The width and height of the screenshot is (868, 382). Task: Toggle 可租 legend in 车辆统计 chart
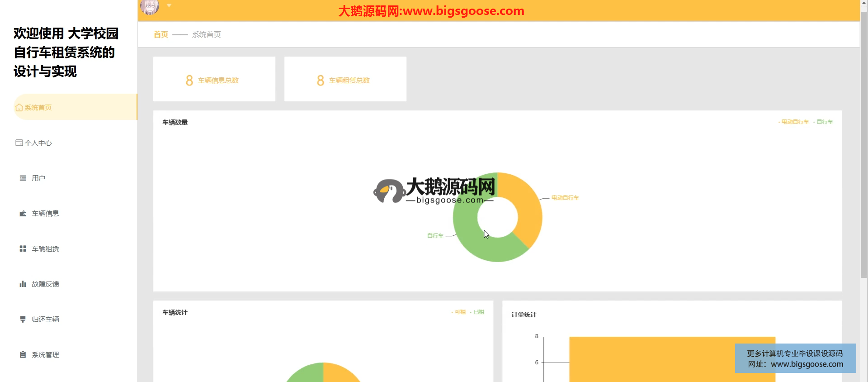coord(459,312)
